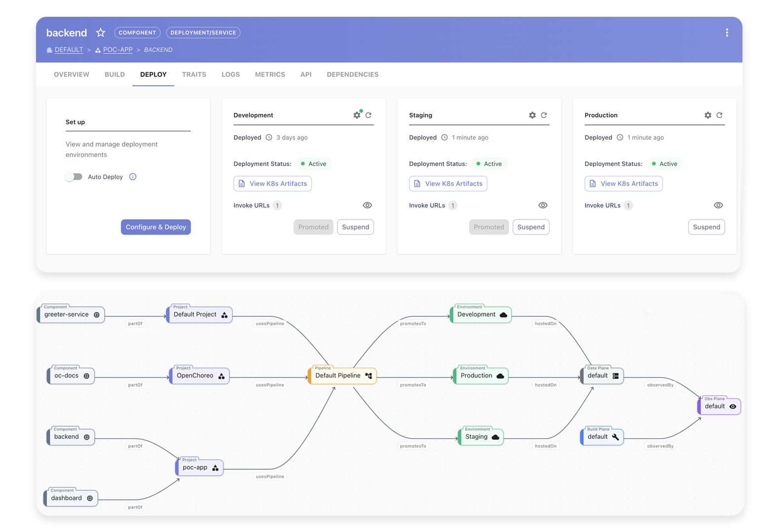
Task: Open Development environment settings gear
Action: coord(357,115)
